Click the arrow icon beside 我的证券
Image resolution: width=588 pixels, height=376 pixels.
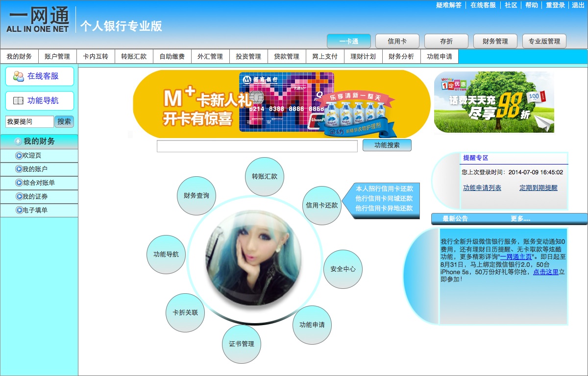[x=19, y=197]
